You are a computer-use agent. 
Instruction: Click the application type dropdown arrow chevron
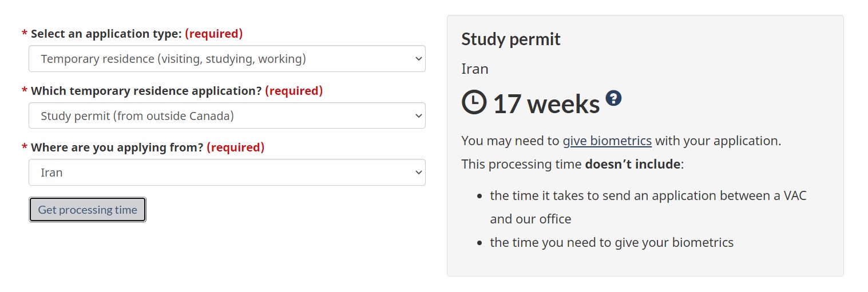coord(418,59)
